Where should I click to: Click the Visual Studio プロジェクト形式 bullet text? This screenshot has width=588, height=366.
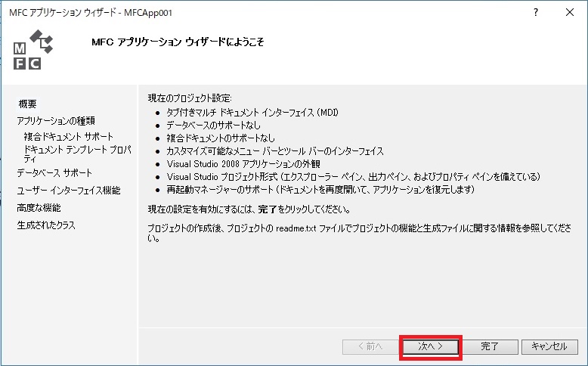[354, 177]
